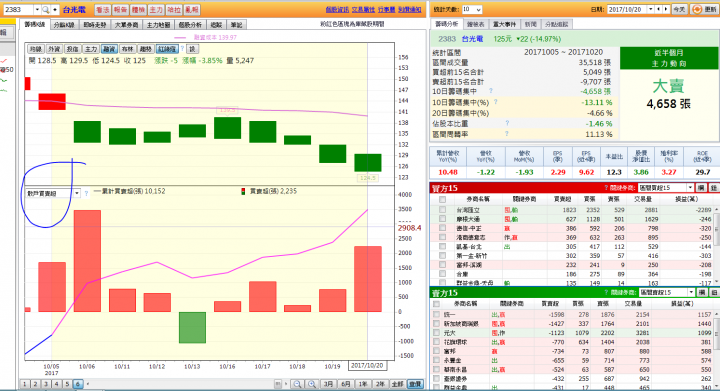
Task: Switch to the 分點K線 tab
Action: pos(63,25)
